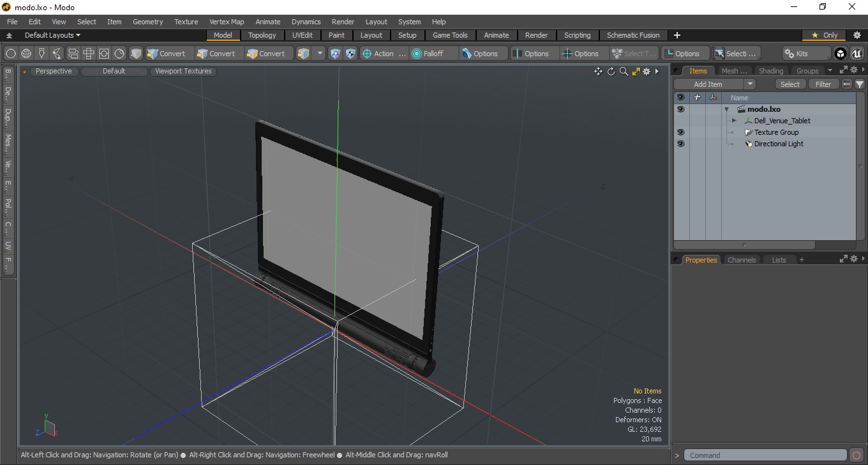Switch to the Channels tab
The height and width of the screenshot is (465, 868).
[742, 260]
